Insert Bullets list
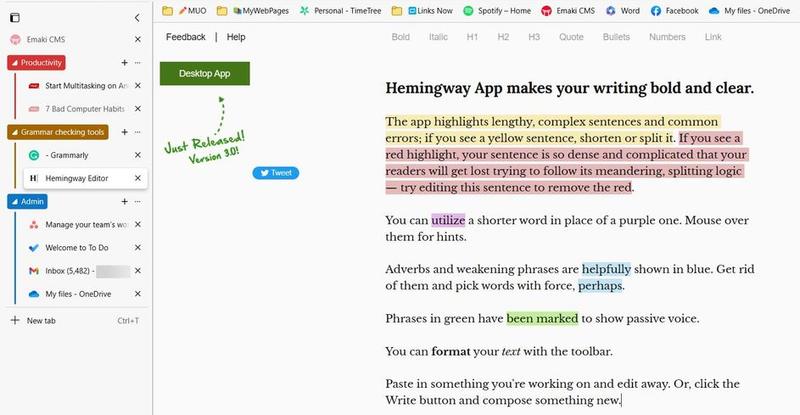This screenshot has height=415, width=800. click(x=616, y=37)
